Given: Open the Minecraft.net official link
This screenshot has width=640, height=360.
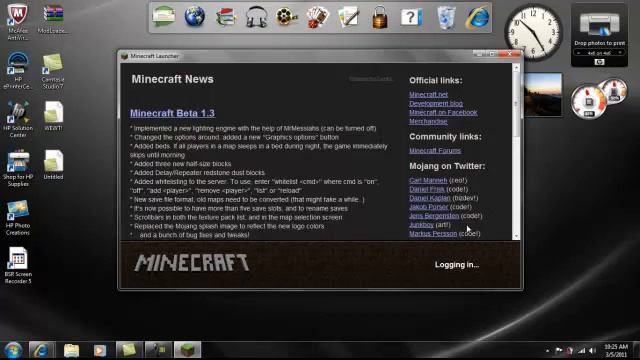Looking at the screenshot, I should click(x=428, y=94).
